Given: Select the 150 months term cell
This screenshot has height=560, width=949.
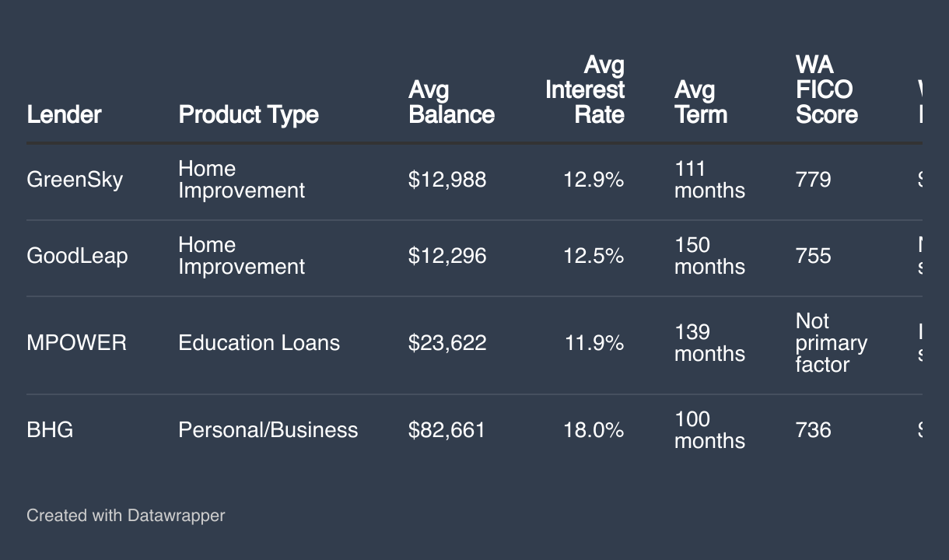Looking at the screenshot, I should (709, 256).
